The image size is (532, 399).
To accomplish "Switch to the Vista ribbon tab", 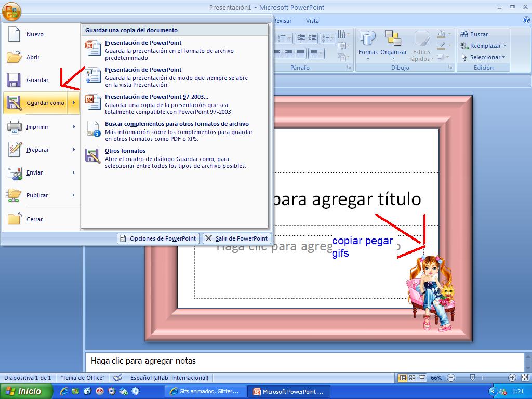I will (x=312, y=21).
